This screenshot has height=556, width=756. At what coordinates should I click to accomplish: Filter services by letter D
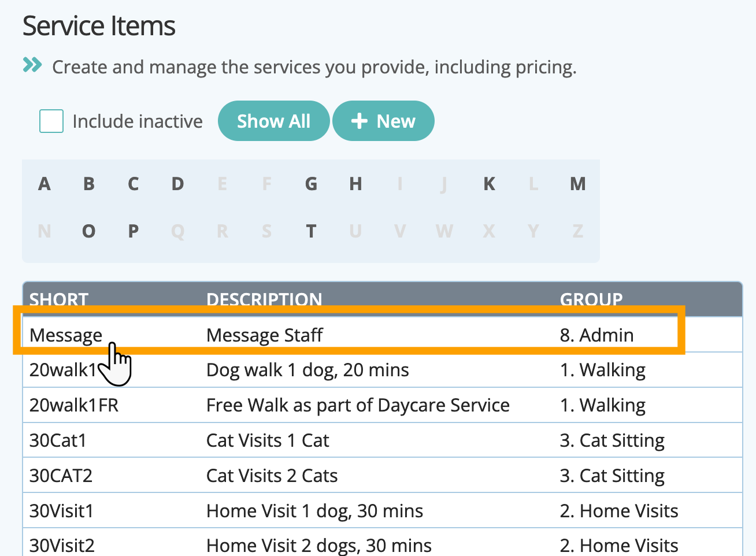(177, 184)
